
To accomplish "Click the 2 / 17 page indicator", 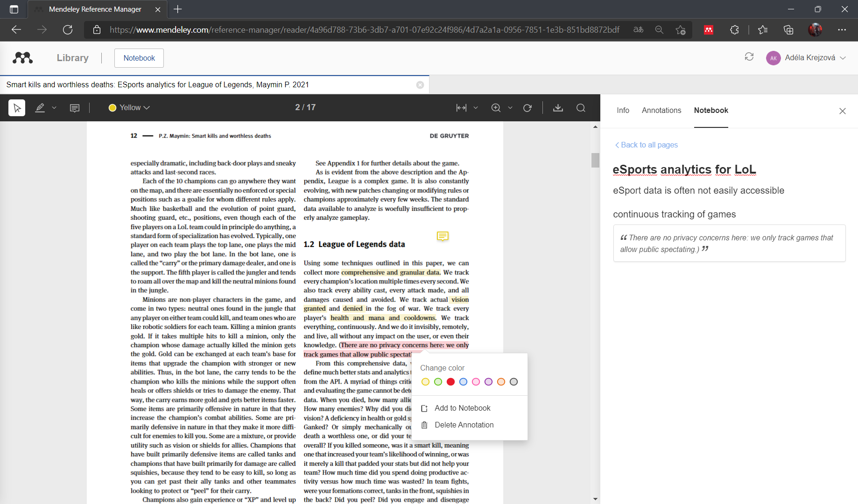I will [305, 107].
